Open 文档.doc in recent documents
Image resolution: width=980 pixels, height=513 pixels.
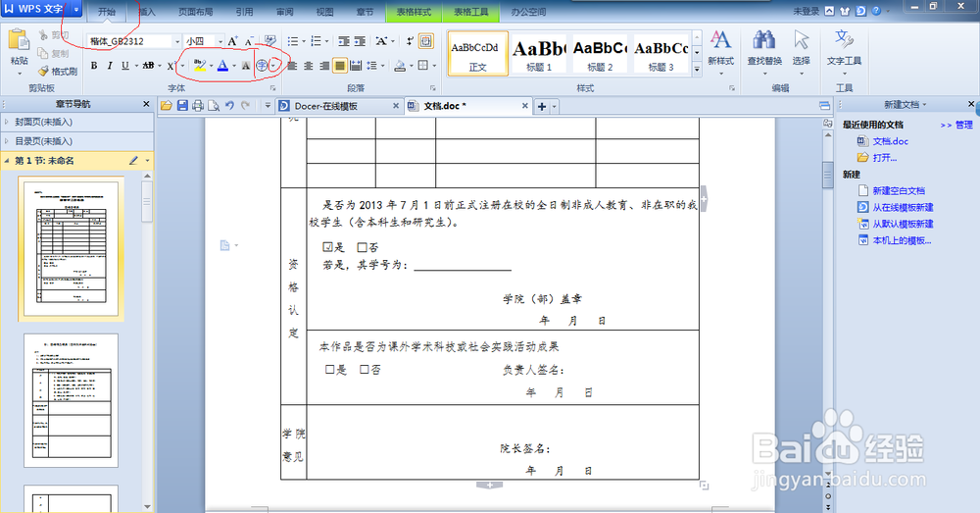tap(890, 141)
